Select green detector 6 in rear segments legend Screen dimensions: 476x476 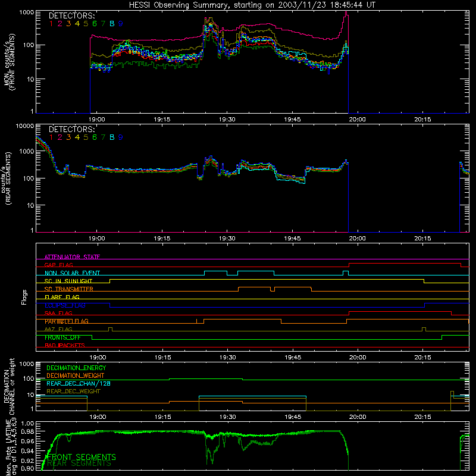click(95, 137)
